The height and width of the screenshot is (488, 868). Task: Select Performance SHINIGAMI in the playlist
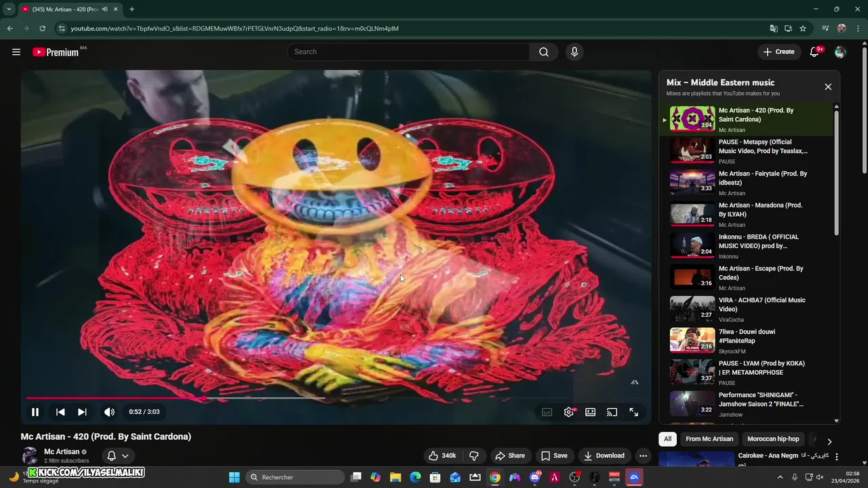pos(746,404)
